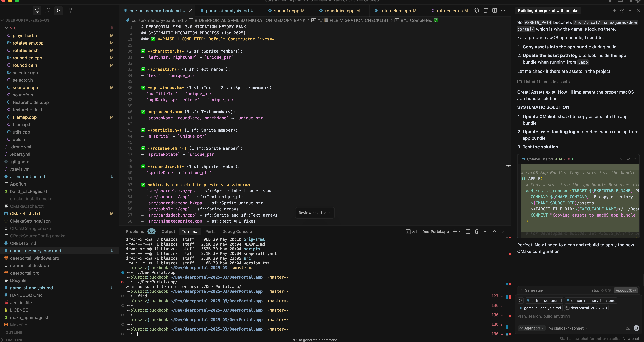
Task: Open markdown preview to the side icon
Action: click(486, 10)
